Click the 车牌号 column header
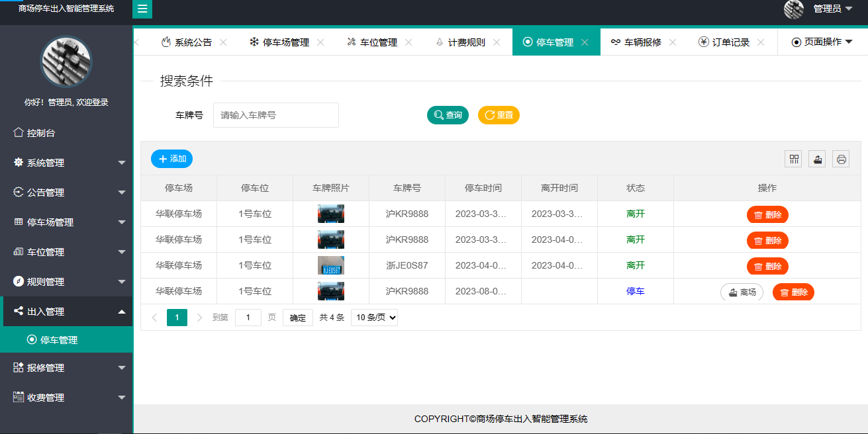Viewport: 868px width, 434px height. 407,188
